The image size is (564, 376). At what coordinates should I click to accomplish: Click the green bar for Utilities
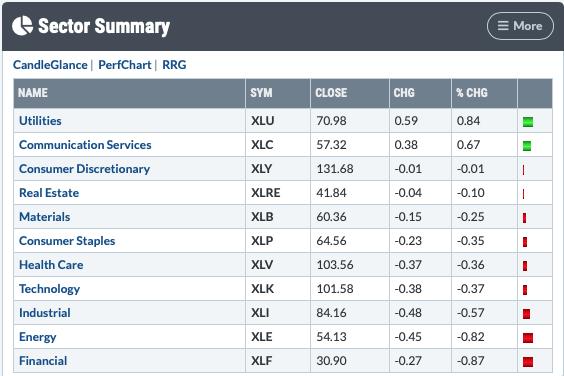pyautogui.click(x=528, y=122)
